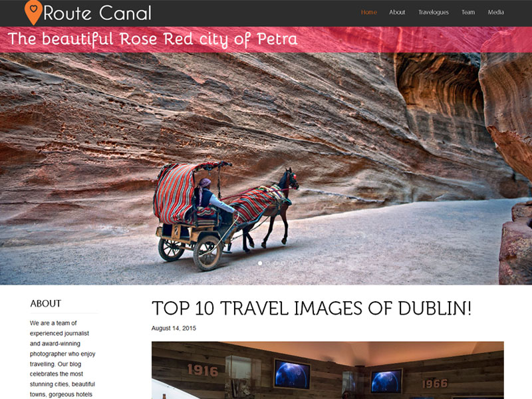Open the Dublin post featured image

click(327, 370)
